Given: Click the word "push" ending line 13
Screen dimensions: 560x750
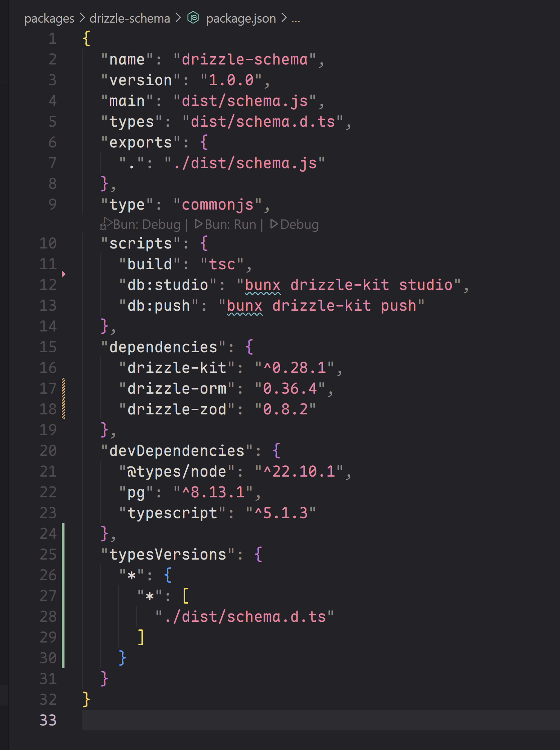Looking at the screenshot, I should pyautogui.click(x=399, y=306).
